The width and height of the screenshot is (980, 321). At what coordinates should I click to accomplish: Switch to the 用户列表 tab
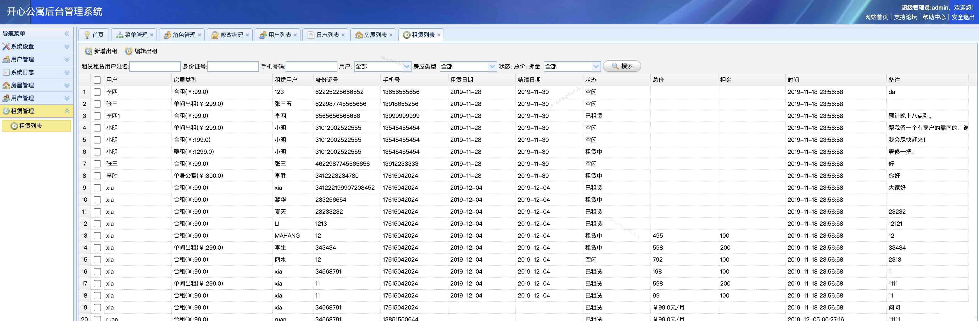click(x=279, y=35)
